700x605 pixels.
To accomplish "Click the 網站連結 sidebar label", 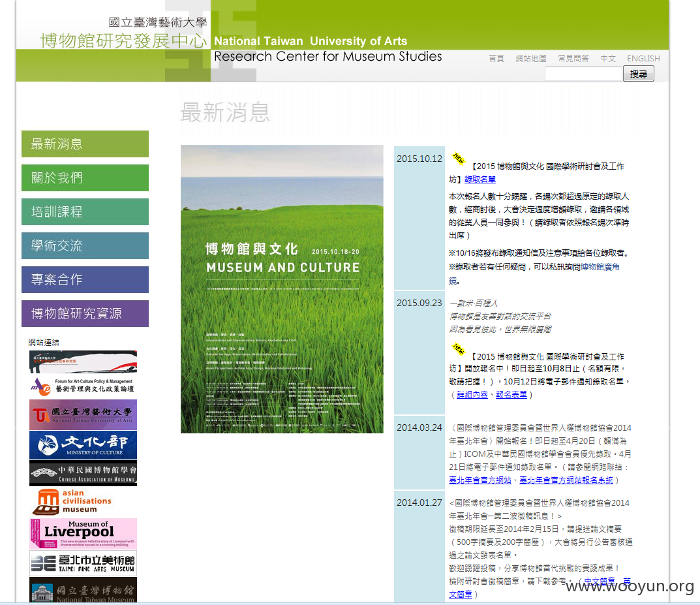I will click(x=43, y=343).
